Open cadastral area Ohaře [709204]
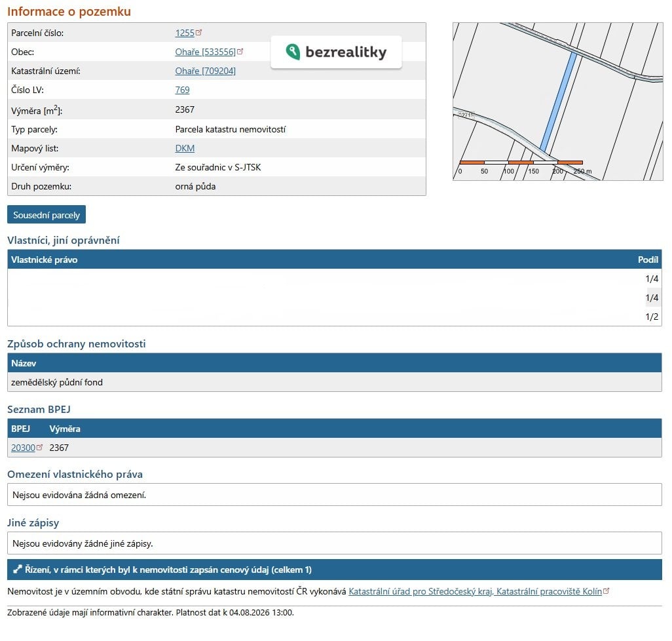This screenshot has height=641, width=672. 205,71
